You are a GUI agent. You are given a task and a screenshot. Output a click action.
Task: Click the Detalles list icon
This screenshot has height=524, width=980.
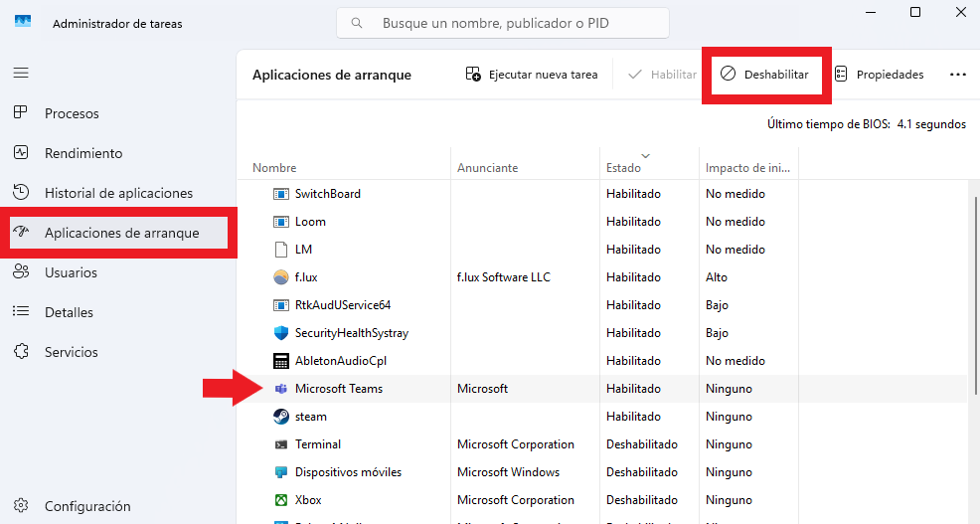[21, 311]
